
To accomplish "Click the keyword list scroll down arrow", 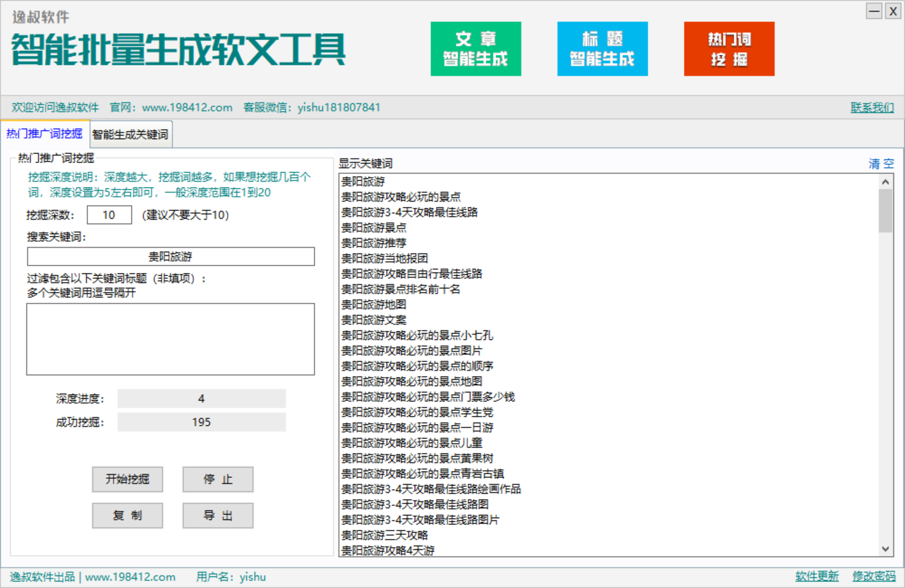I will [x=885, y=549].
